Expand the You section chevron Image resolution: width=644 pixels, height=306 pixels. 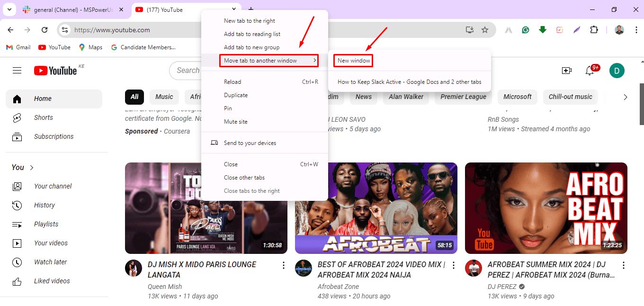(x=32, y=167)
